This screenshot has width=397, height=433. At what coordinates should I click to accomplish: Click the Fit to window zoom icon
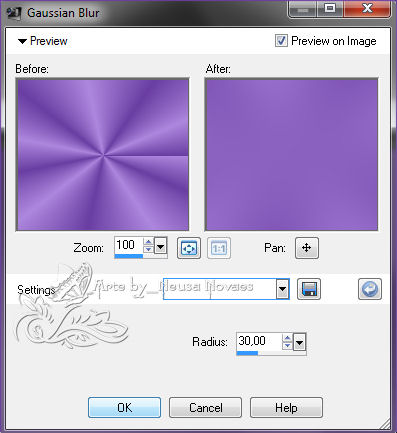tap(189, 248)
